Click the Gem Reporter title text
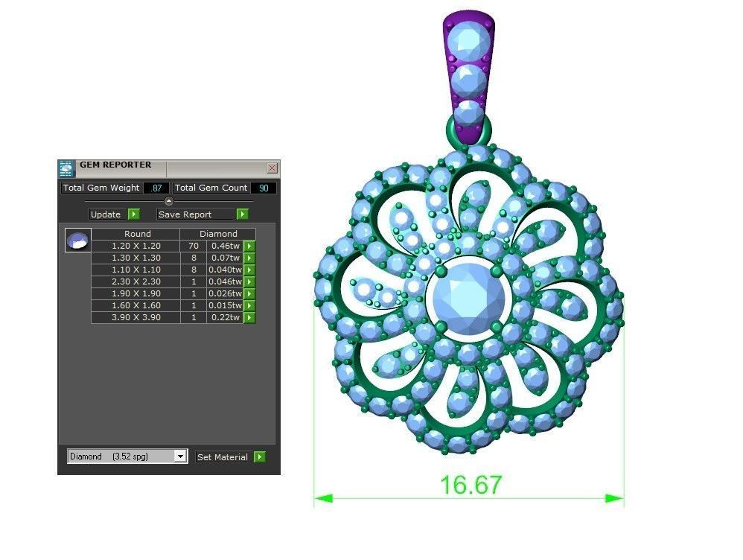Viewport: 743px width, 560px height. coord(115,165)
